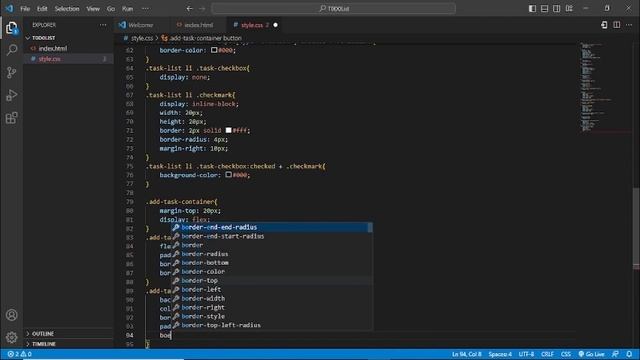Toggle the secondary side bar layout icon
Image resolution: width=640 pixels, height=360 pixels.
click(556, 8)
